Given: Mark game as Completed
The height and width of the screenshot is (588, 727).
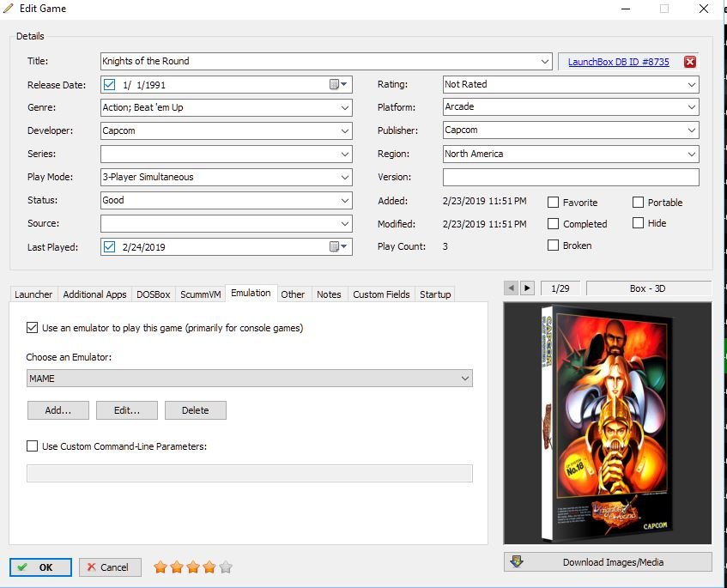Looking at the screenshot, I should coord(553,223).
